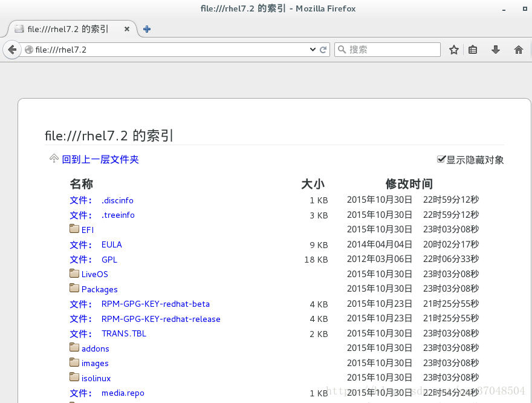
Task: Open the RPM-GPG-KEY-redhat-beta link
Action: pos(155,304)
